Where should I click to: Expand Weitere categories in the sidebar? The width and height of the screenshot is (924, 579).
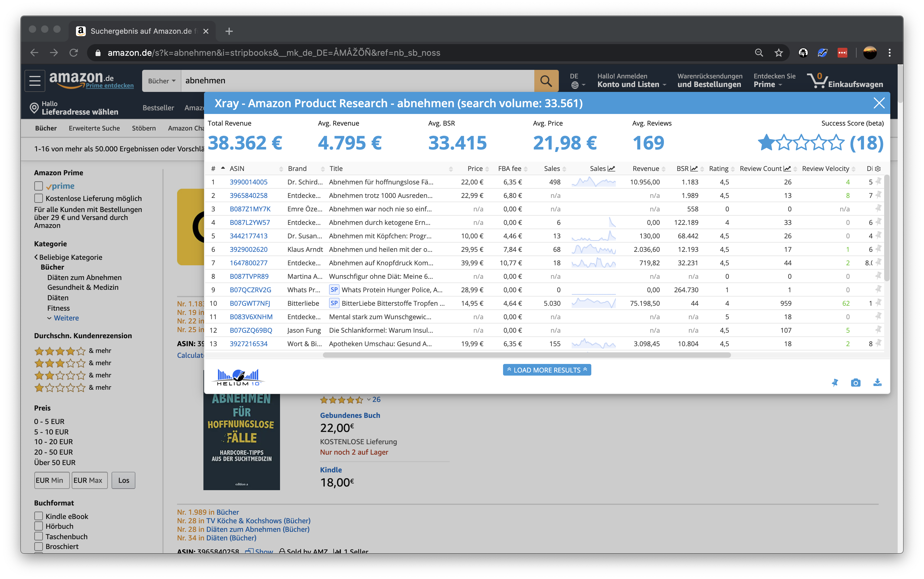[x=66, y=318]
